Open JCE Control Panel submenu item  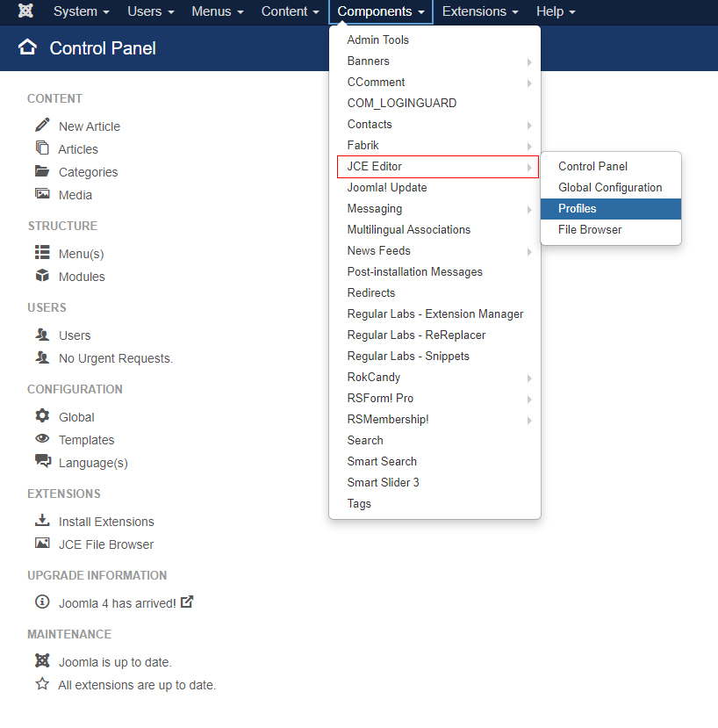coord(611,167)
